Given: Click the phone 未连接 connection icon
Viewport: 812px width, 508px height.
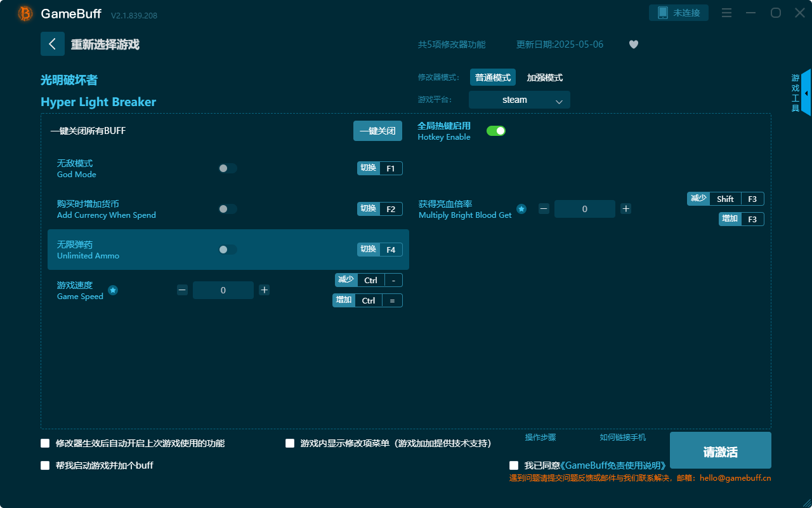Looking at the screenshot, I should [x=663, y=13].
